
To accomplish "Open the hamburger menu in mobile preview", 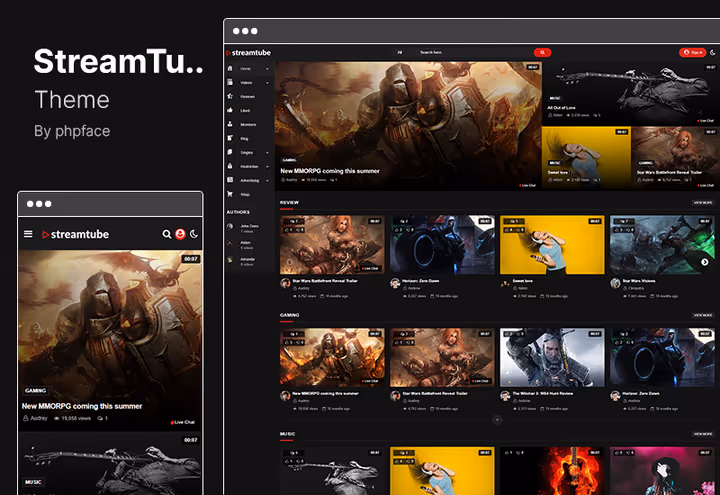I will (28, 234).
